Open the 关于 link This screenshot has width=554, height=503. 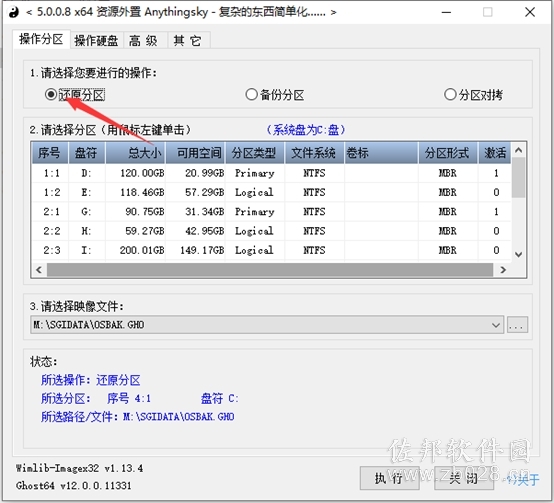(x=523, y=479)
